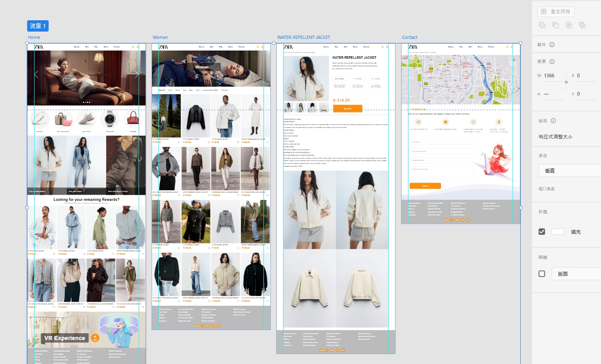Select the Add boolean operation icon
601x364 pixels.
542,25
